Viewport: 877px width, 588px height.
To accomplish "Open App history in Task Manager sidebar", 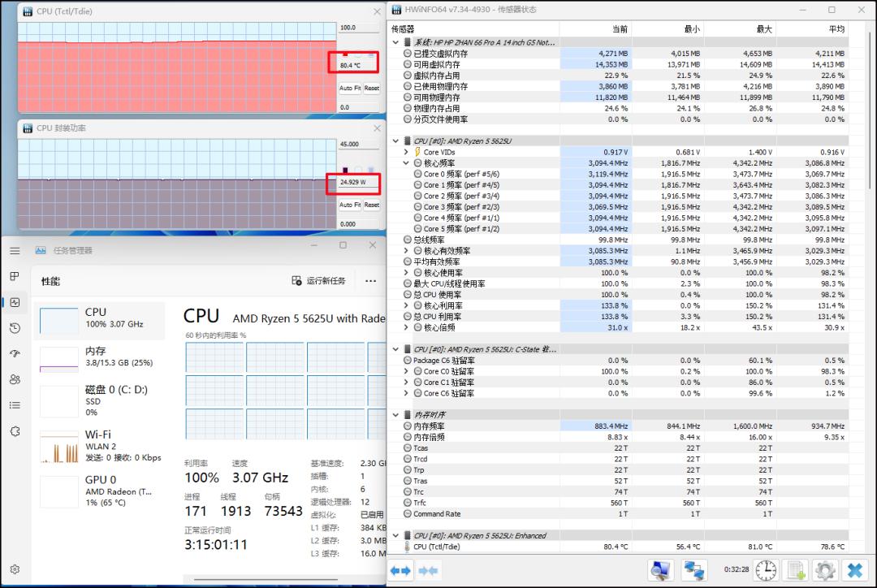I will pyautogui.click(x=15, y=328).
